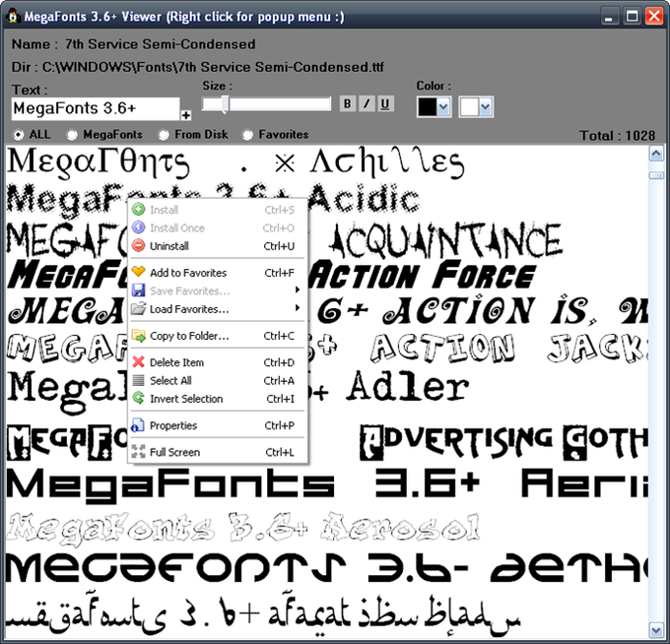Select the Aether font preview row

tap(327, 568)
